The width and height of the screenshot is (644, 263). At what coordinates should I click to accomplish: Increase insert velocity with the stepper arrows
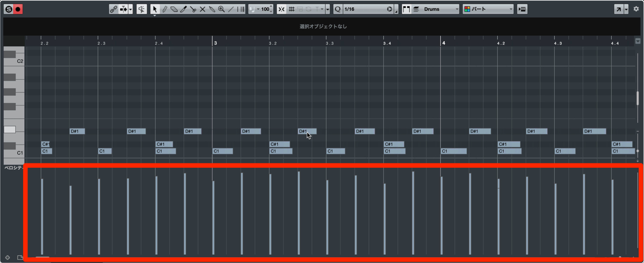(271, 7)
